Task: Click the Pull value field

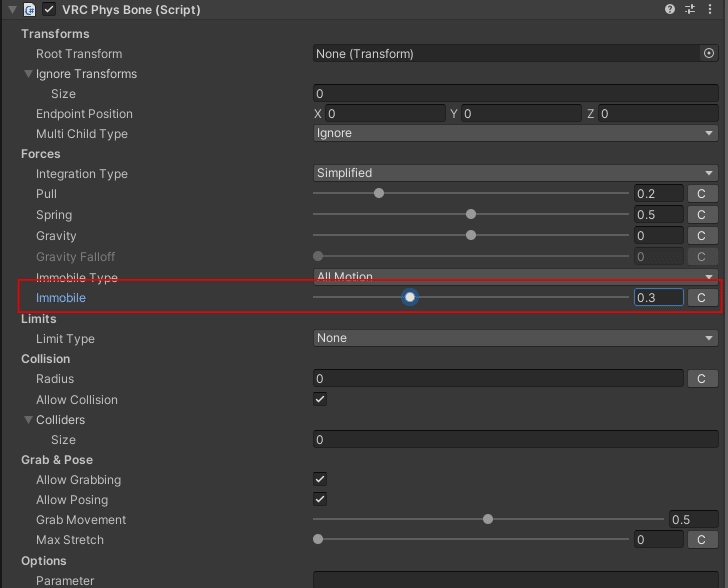Action: click(658, 194)
